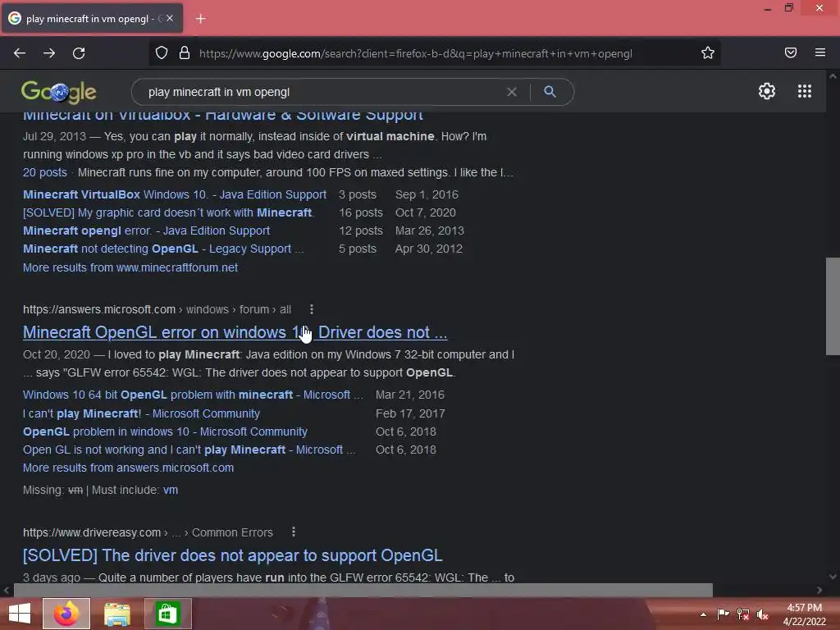Open Minecraft OpenGL error on windows result
The width and height of the screenshot is (840, 630).
pyautogui.click(x=235, y=332)
